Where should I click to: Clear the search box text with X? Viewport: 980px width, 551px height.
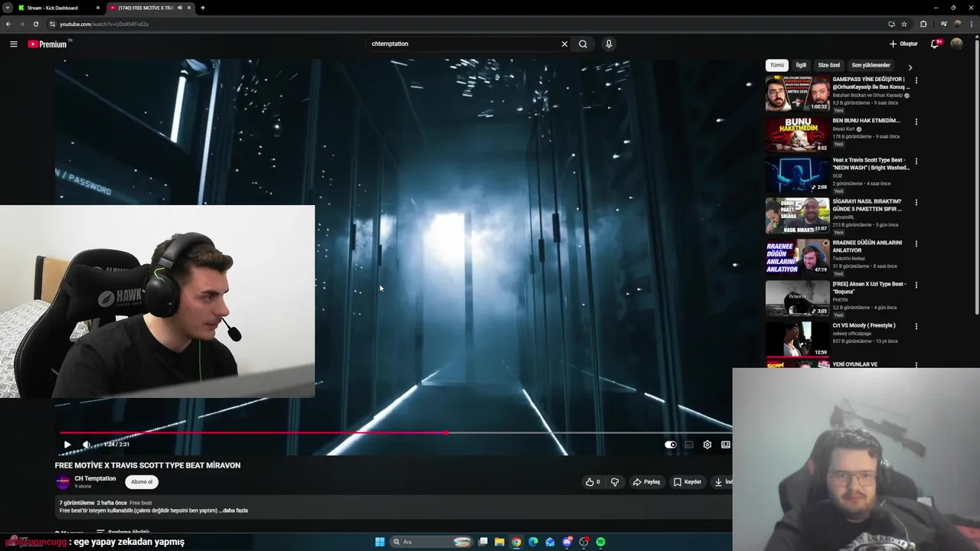pos(564,44)
